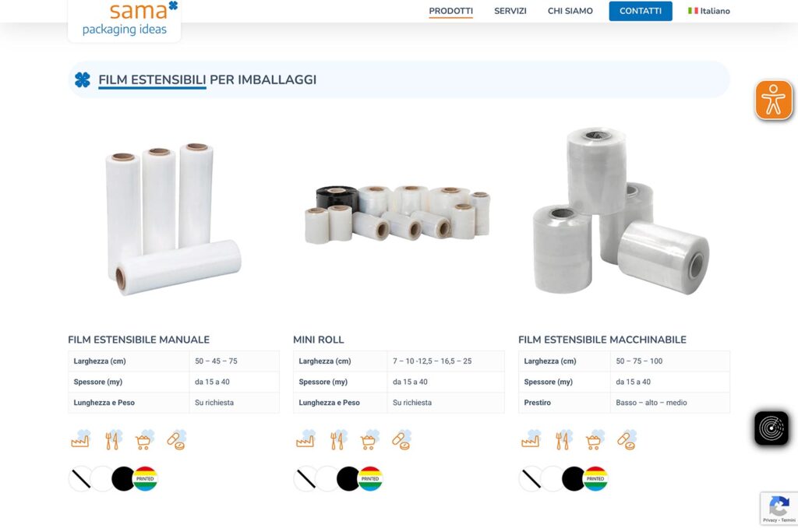Screen dimensions: 798x532
Task: Click the pills icon under Film Estensibile Macchinabile
Action: pyautogui.click(x=627, y=440)
